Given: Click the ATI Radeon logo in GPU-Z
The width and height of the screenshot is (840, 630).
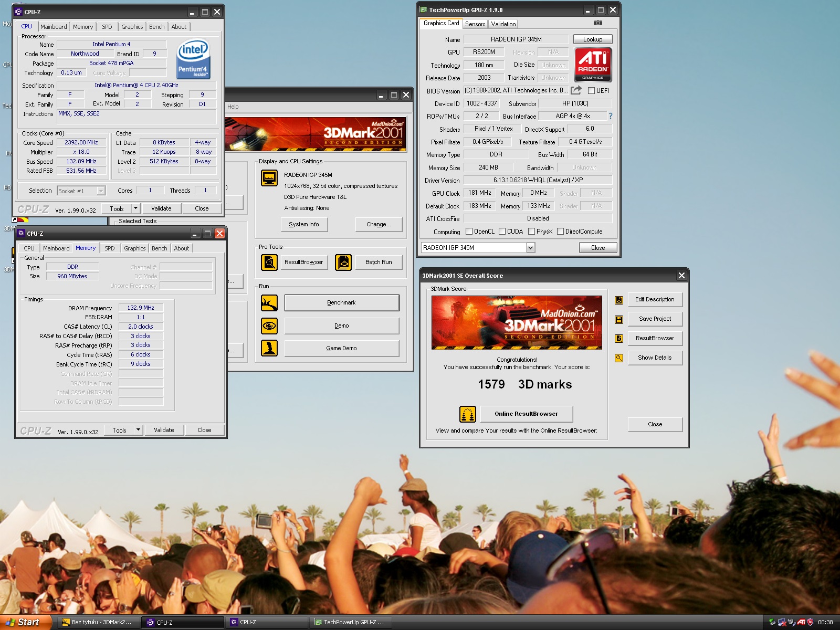Looking at the screenshot, I should tap(593, 65).
